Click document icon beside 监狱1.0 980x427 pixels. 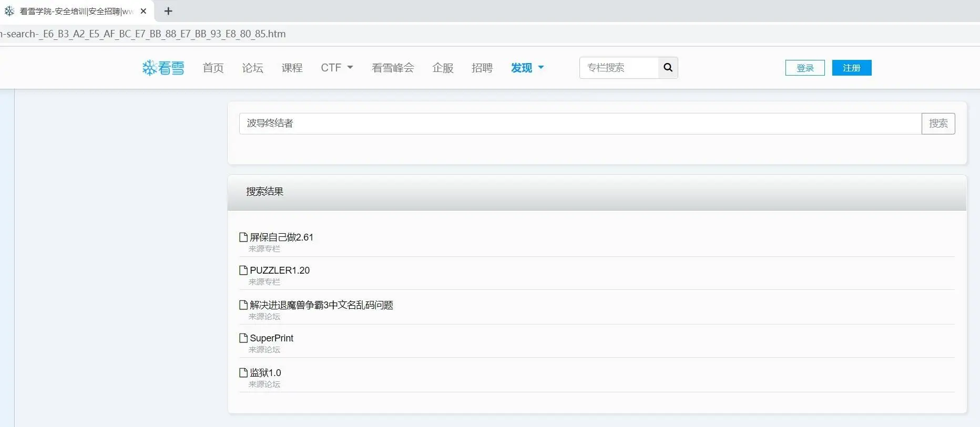(x=243, y=372)
